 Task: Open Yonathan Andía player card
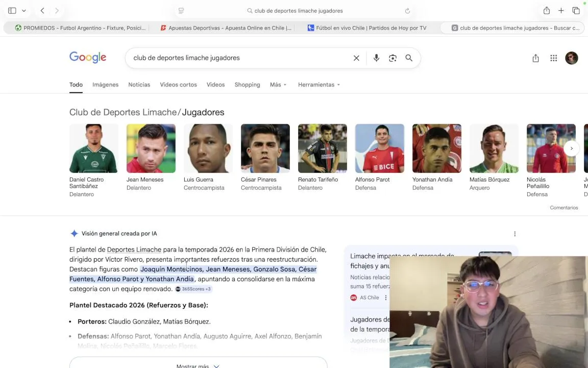[437, 157]
